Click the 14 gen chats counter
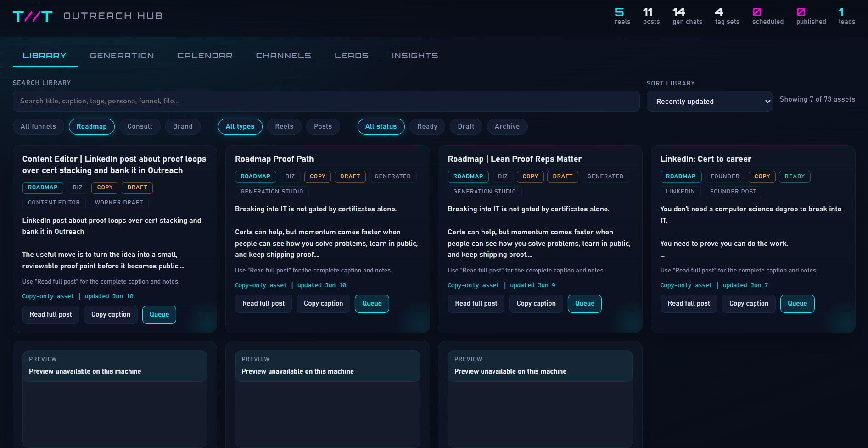 (x=687, y=16)
